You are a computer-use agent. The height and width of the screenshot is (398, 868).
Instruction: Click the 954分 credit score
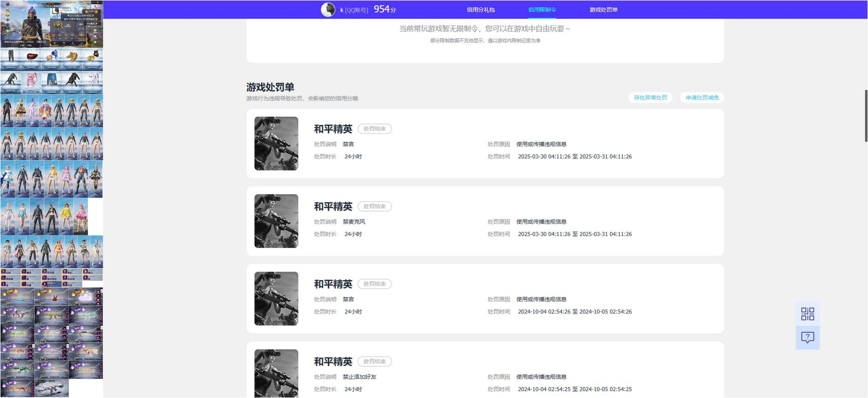pyautogui.click(x=385, y=9)
